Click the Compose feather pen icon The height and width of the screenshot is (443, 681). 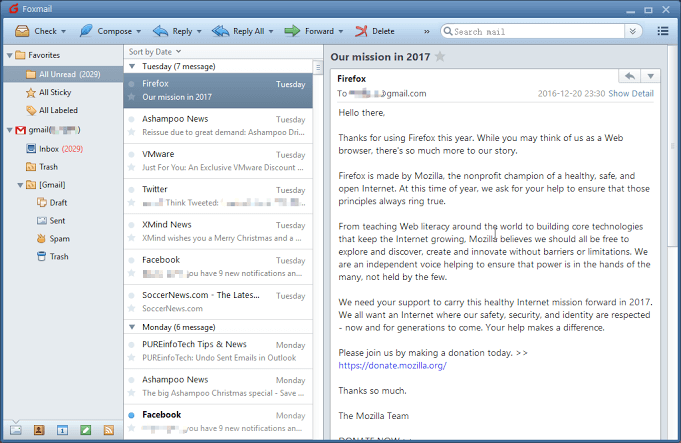[86, 31]
